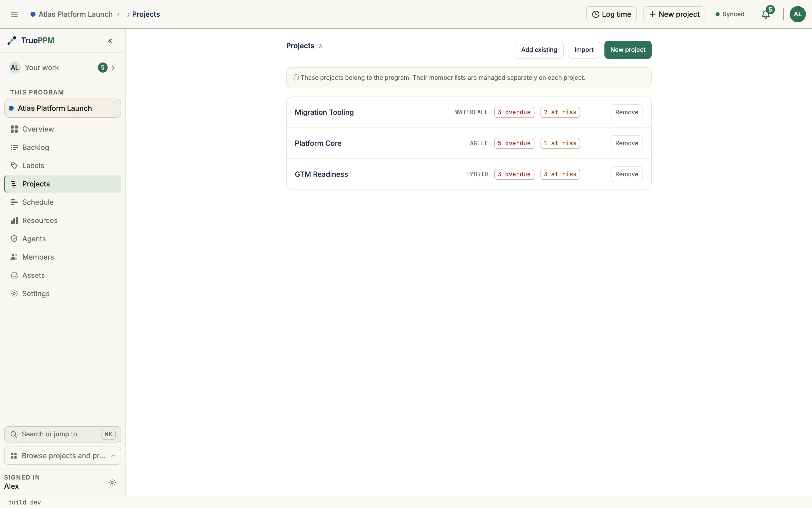Go to Schedule page
The width and height of the screenshot is (812, 508).
coord(63,202)
